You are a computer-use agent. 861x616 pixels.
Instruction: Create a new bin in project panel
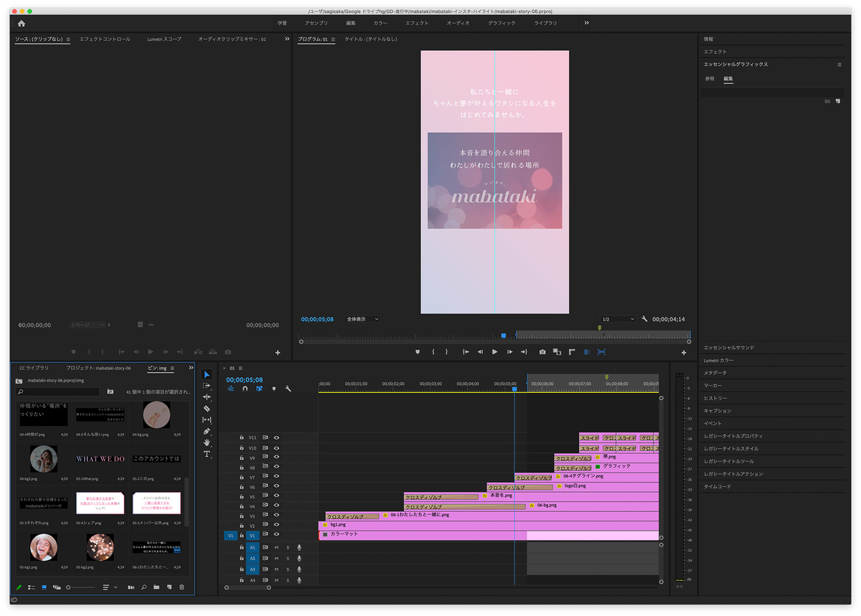coord(157,587)
